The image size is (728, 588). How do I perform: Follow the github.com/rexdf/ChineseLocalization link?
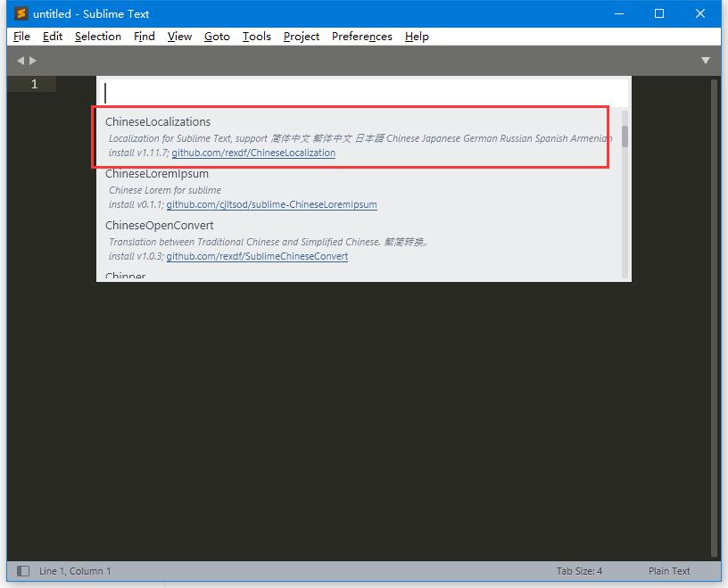coord(253,153)
